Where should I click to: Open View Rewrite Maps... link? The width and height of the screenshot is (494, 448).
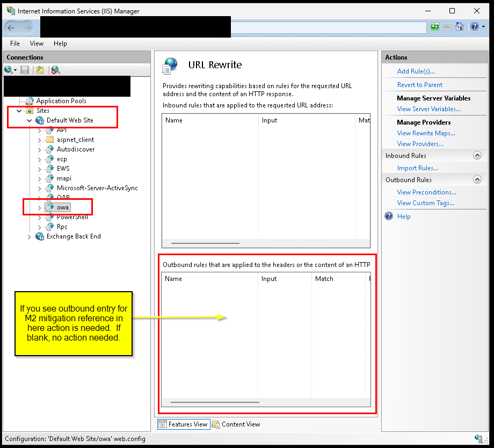point(426,133)
